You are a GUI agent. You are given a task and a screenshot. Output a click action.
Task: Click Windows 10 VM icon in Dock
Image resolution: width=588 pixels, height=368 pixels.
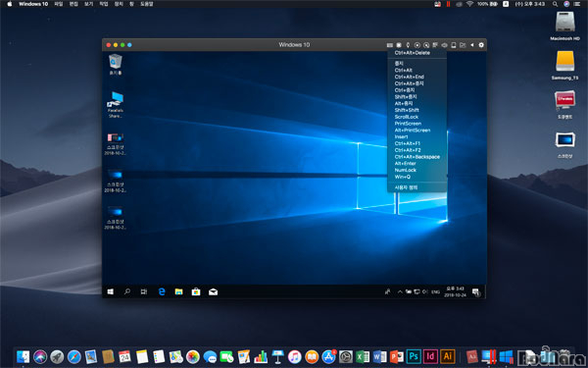506,356
